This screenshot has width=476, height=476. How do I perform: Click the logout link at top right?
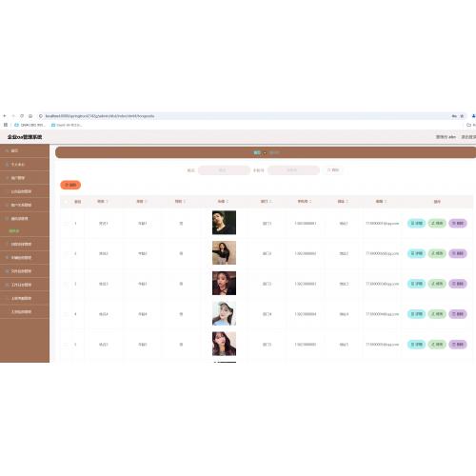click(468, 137)
